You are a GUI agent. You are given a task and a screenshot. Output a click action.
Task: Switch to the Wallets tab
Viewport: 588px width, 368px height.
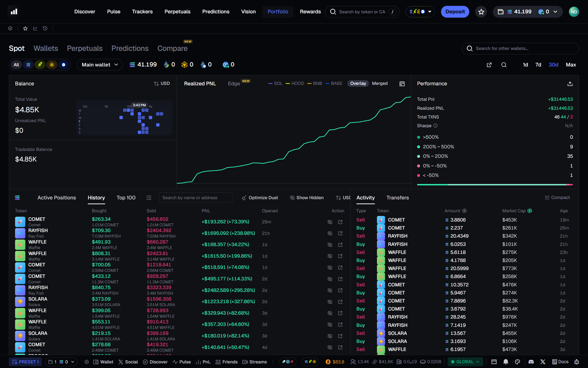tap(46, 48)
